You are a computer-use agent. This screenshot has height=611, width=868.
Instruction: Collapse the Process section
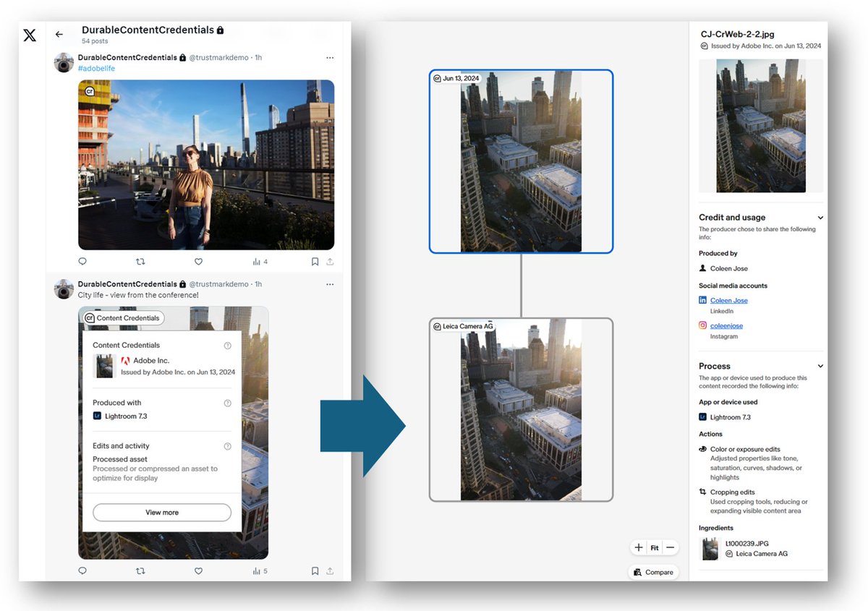coord(820,367)
